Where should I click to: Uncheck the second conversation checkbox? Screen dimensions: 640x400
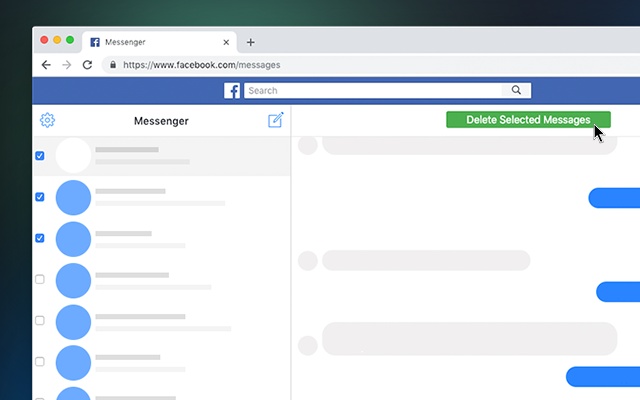40,197
